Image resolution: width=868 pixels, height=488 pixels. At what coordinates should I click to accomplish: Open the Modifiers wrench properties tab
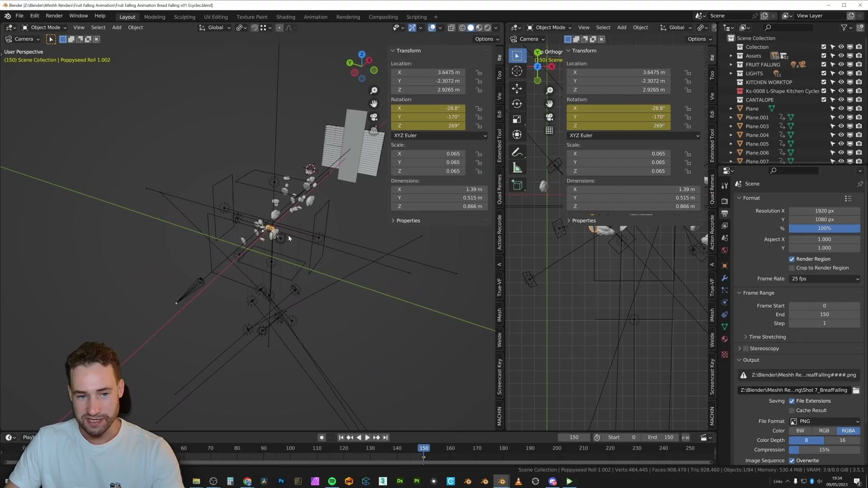725,278
